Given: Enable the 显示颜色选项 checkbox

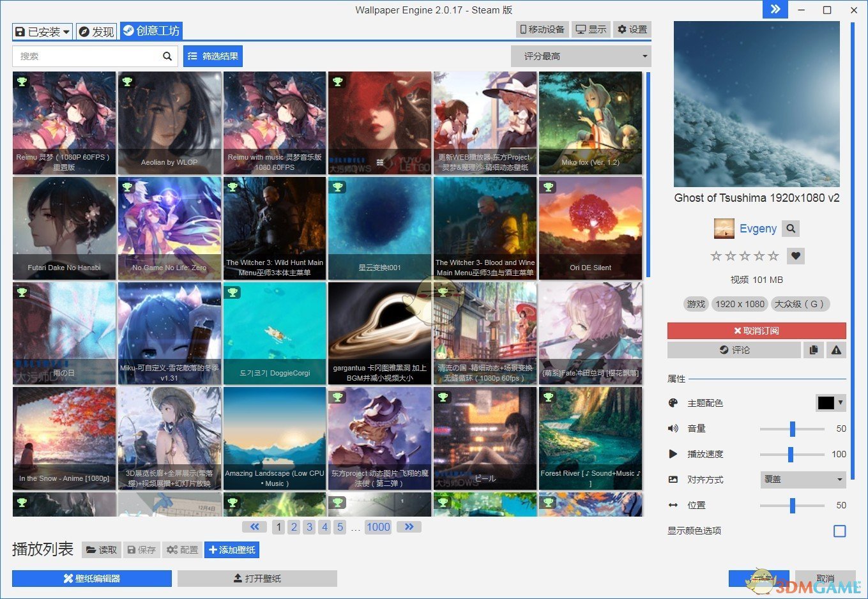Looking at the screenshot, I should point(840,531).
